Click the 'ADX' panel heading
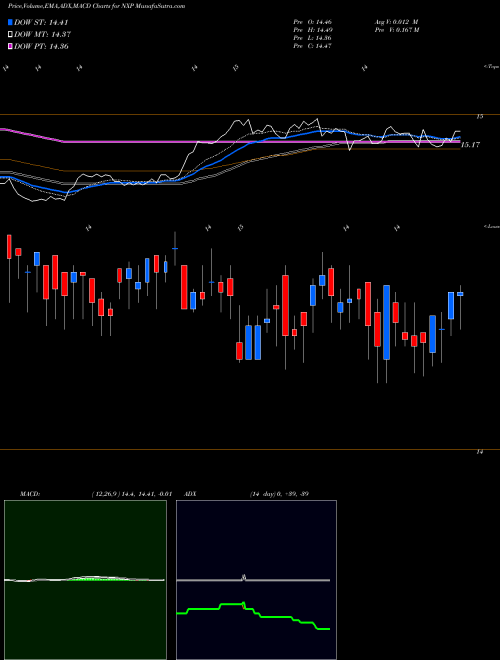 click(x=191, y=494)
